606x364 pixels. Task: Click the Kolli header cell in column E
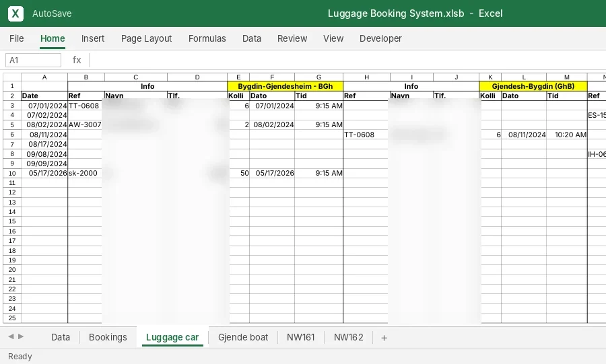[238, 96]
